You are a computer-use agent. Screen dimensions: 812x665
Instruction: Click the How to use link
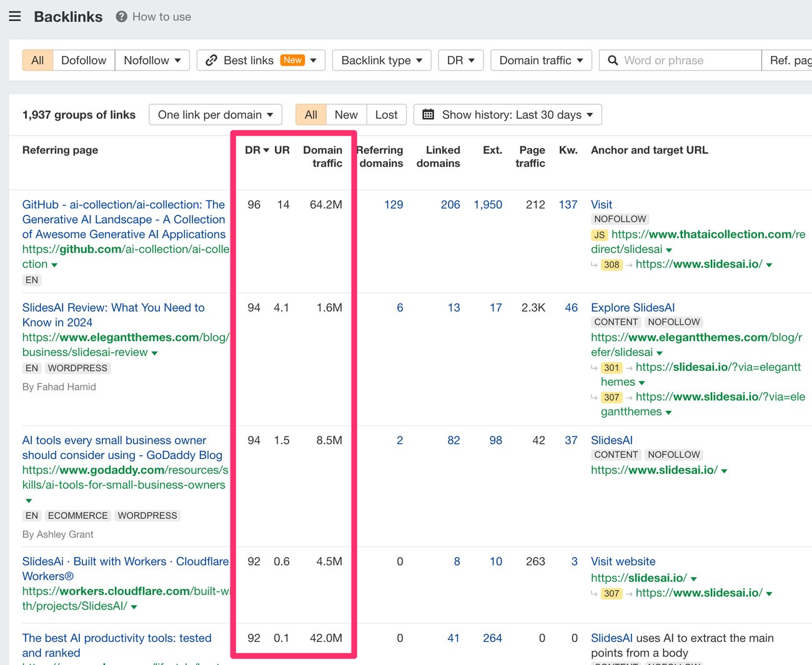pos(162,17)
